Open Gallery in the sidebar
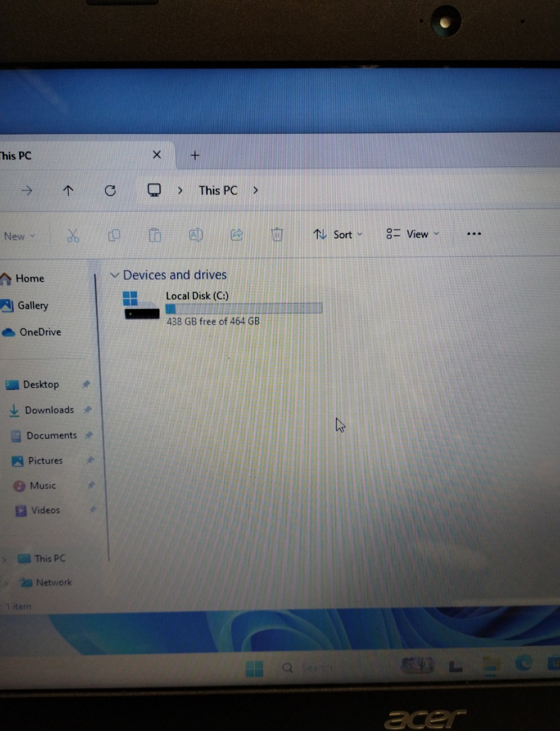Viewport: 560px width, 731px height. [x=25, y=306]
